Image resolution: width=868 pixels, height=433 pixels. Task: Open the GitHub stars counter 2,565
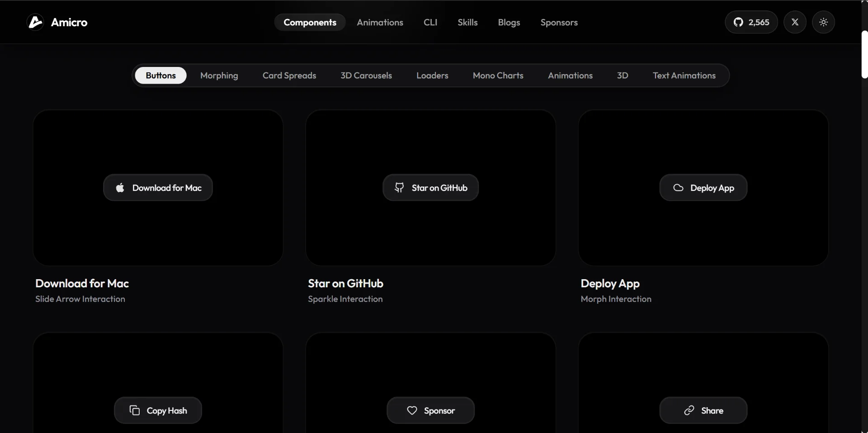(x=751, y=22)
